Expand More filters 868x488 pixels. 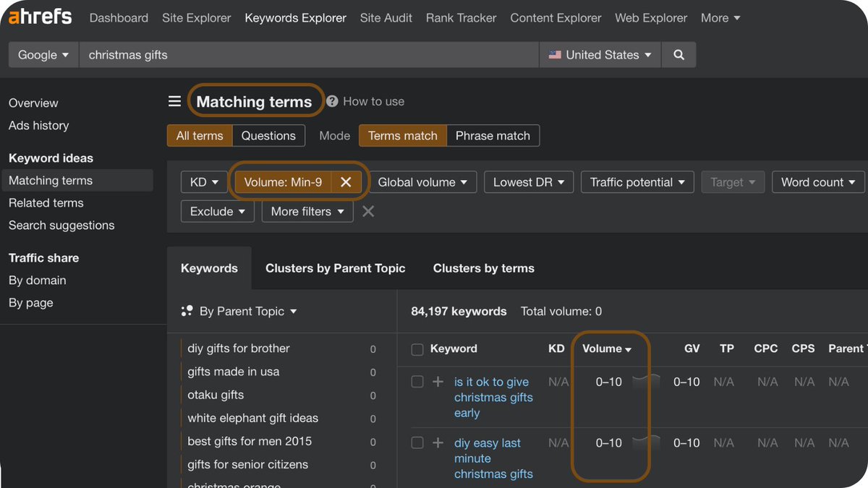point(307,211)
